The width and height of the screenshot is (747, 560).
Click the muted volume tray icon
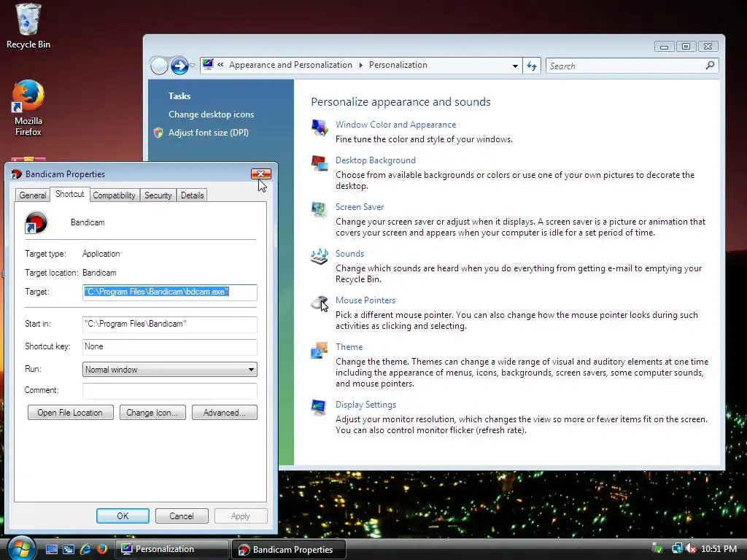point(691,548)
